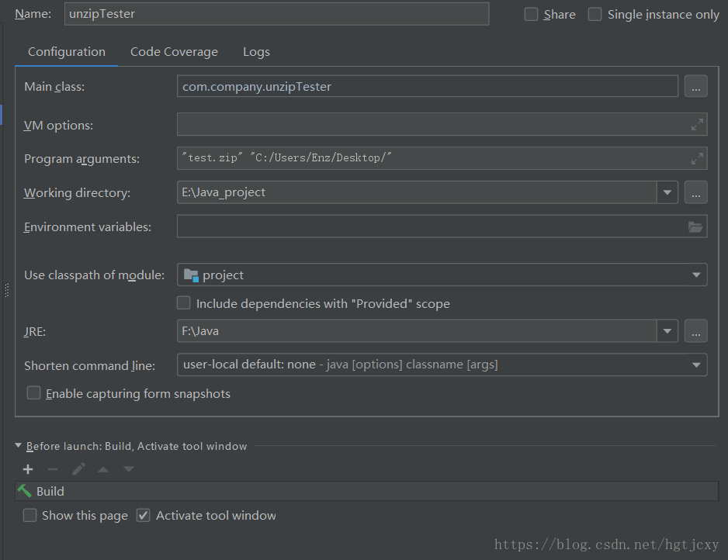Enable the Share checkbox
Image resolution: width=728 pixels, height=560 pixels.
(531, 15)
